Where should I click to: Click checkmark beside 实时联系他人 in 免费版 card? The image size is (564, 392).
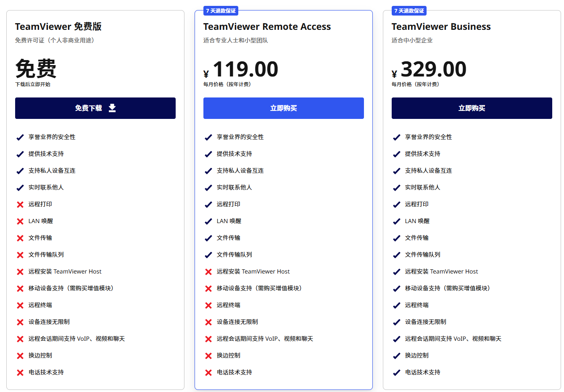[x=20, y=188]
